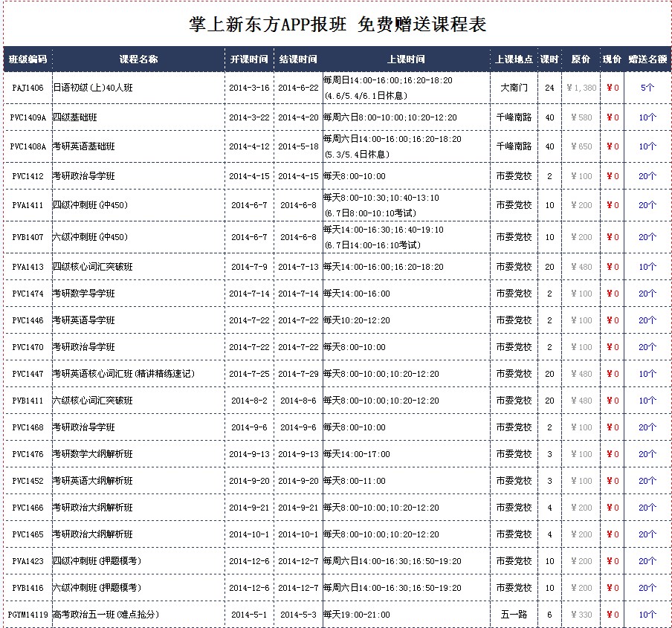The width and height of the screenshot is (672, 628).
Task: Select class code PAJ1406
Action: click(28, 88)
